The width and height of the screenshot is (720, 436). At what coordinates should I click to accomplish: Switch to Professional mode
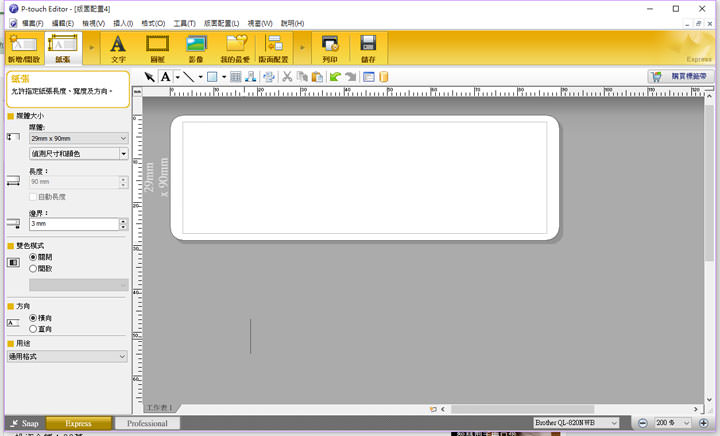click(147, 423)
